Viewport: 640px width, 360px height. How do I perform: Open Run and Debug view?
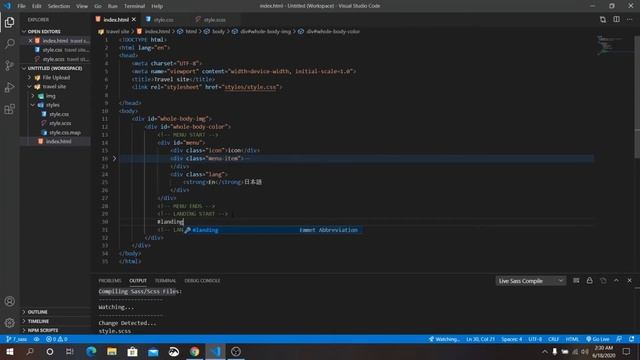coord(9,87)
